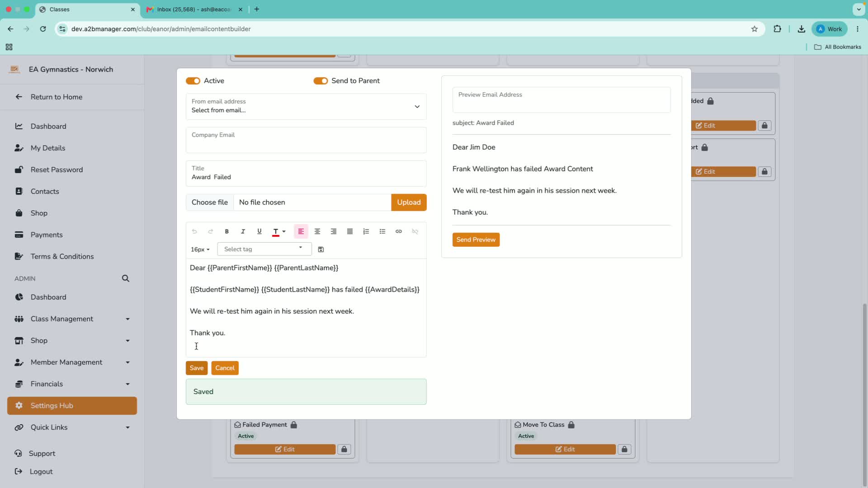The height and width of the screenshot is (488, 868).
Task: Toggle the Active switch off
Action: coord(193,81)
